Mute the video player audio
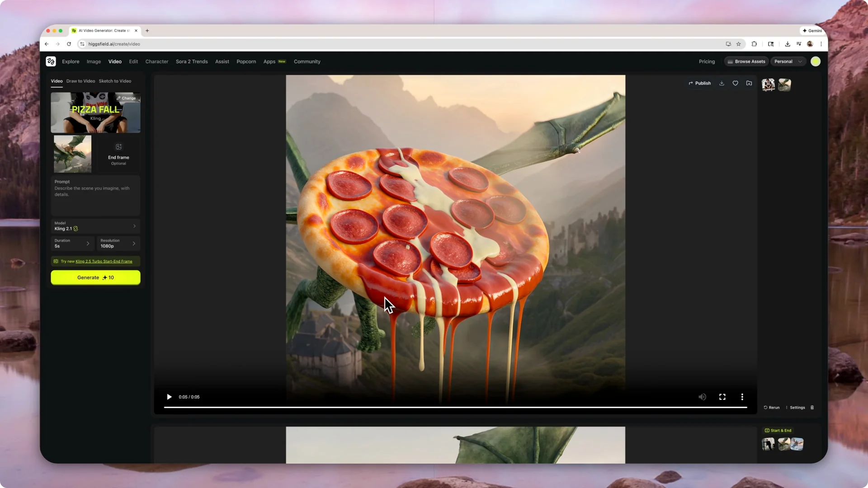This screenshot has width=868, height=488. pyautogui.click(x=702, y=397)
